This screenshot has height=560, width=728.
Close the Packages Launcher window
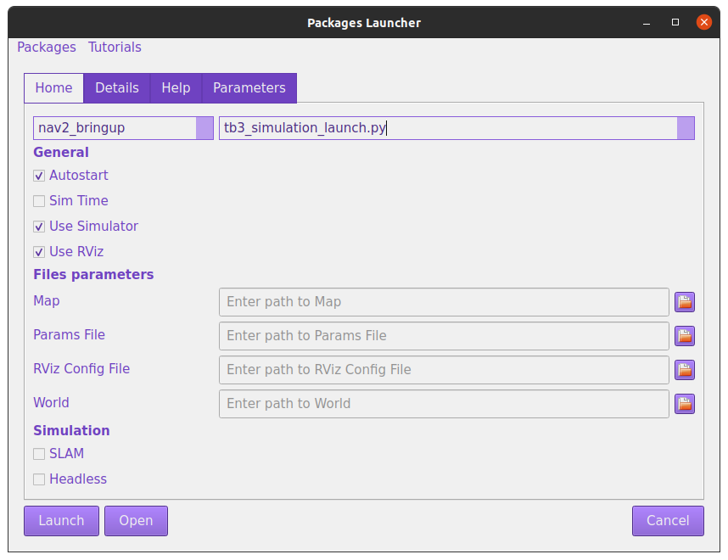tap(704, 22)
